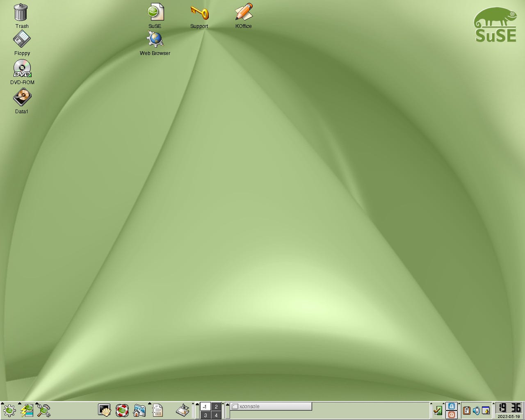The width and height of the screenshot is (525, 420).
Task: Select the xconsole taskbar entry
Action: click(x=271, y=406)
